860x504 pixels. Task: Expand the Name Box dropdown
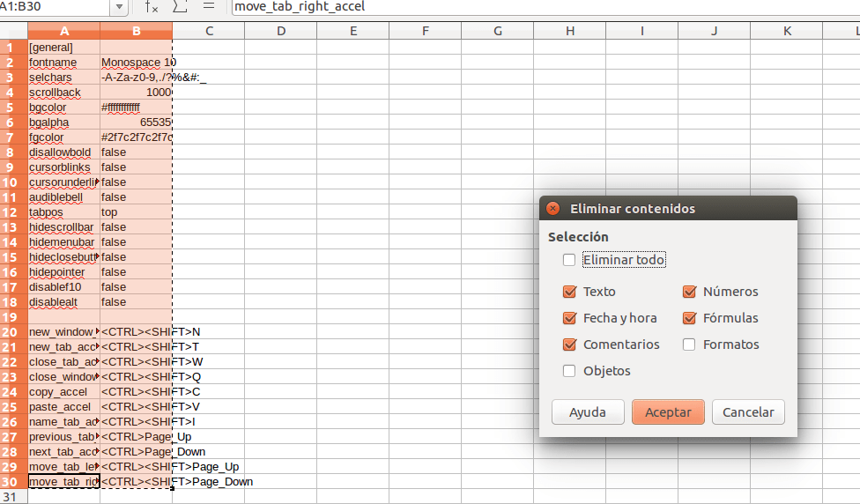point(120,7)
